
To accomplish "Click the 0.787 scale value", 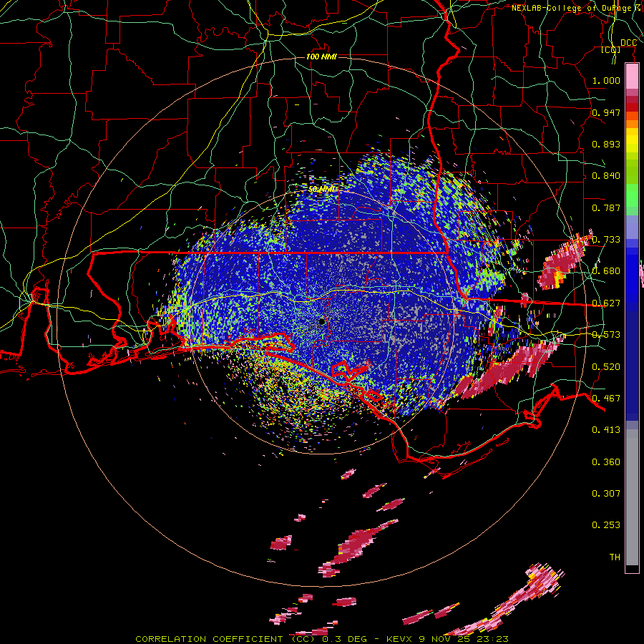I will pyautogui.click(x=606, y=208).
